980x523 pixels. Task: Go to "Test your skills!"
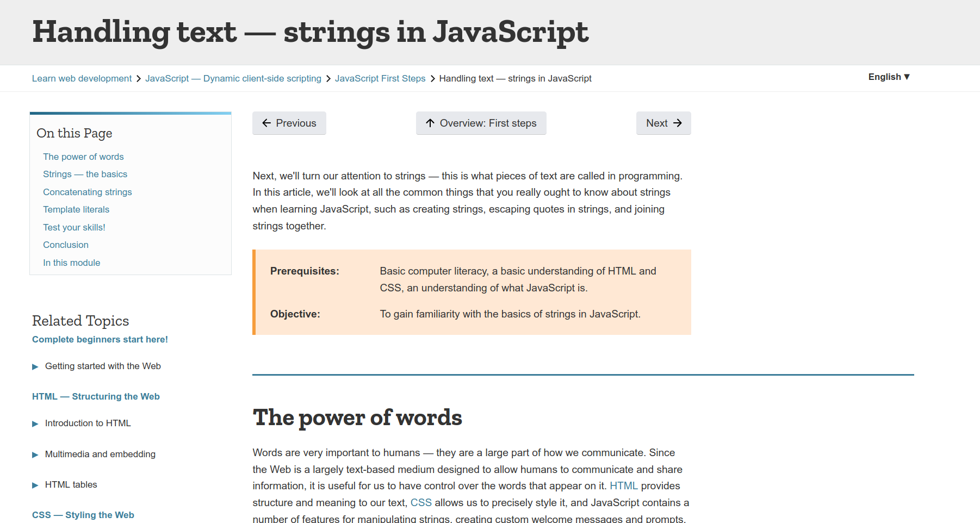coord(74,227)
